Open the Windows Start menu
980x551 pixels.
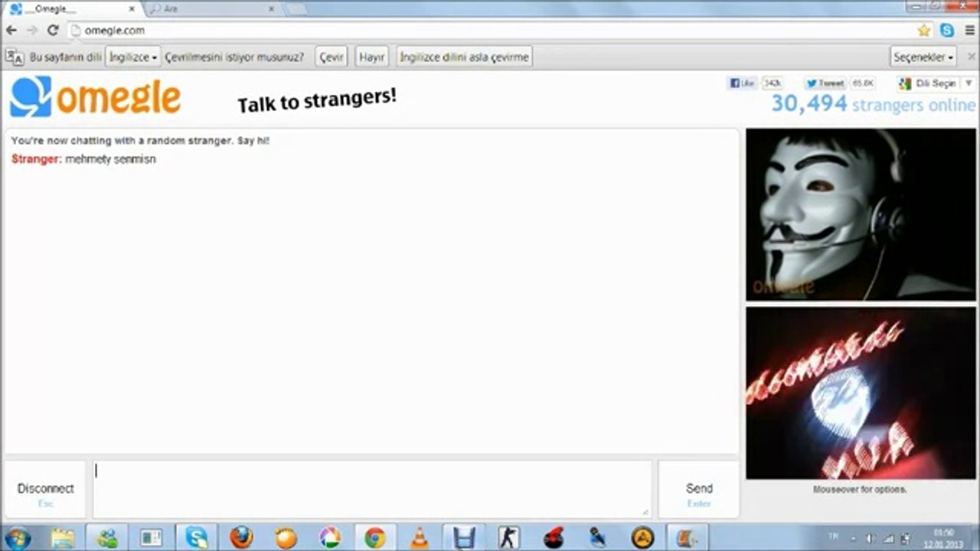pyautogui.click(x=17, y=537)
